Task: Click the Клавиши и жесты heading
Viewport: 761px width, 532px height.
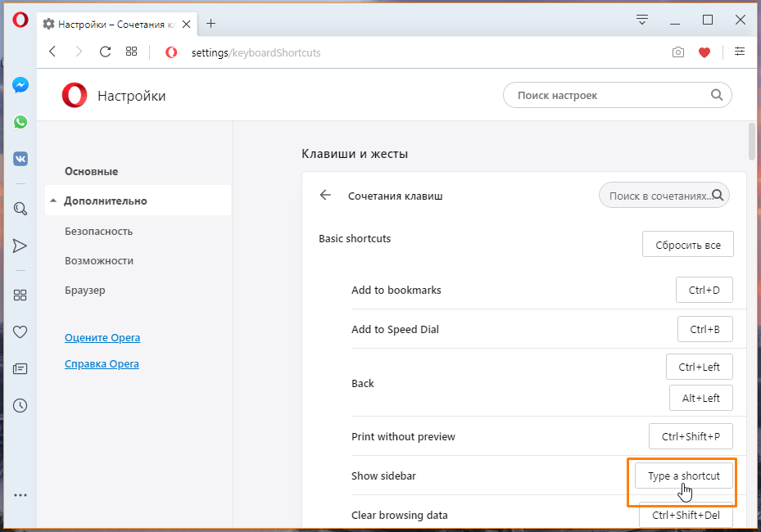Action: tap(355, 154)
